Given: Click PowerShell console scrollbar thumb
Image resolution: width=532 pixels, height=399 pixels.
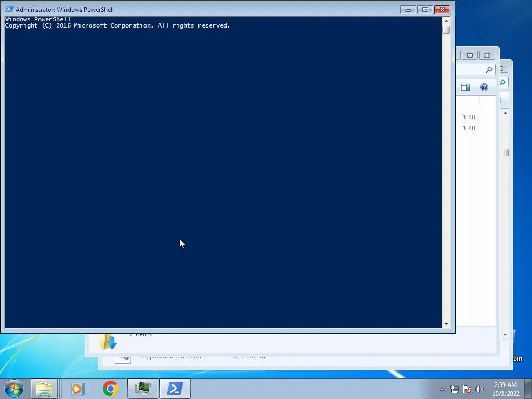Looking at the screenshot, I should tap(446, 30).
